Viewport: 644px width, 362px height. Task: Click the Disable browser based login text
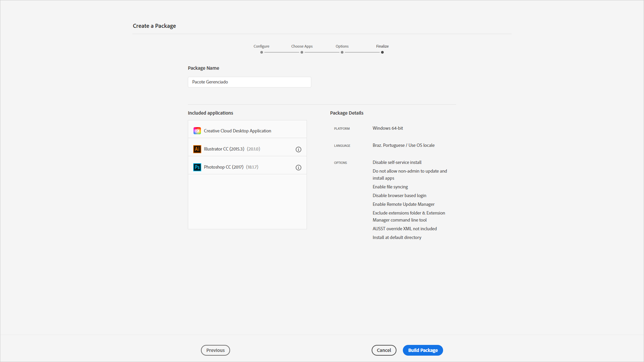399,195
